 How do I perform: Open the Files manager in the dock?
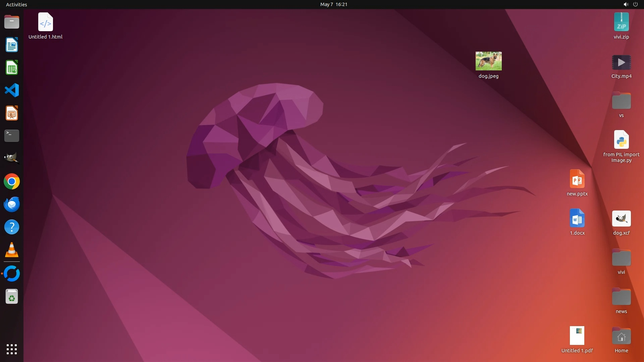pos(12,22)
